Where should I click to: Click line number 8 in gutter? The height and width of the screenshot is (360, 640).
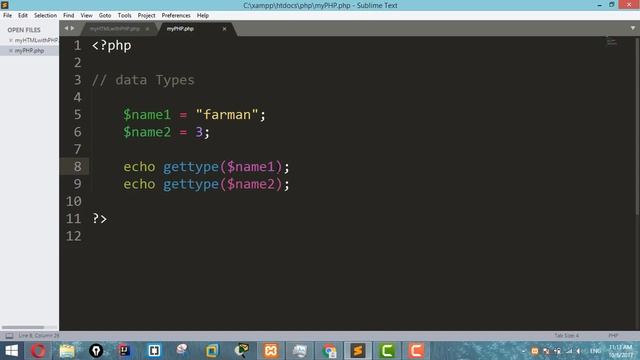tap(78, 167)
